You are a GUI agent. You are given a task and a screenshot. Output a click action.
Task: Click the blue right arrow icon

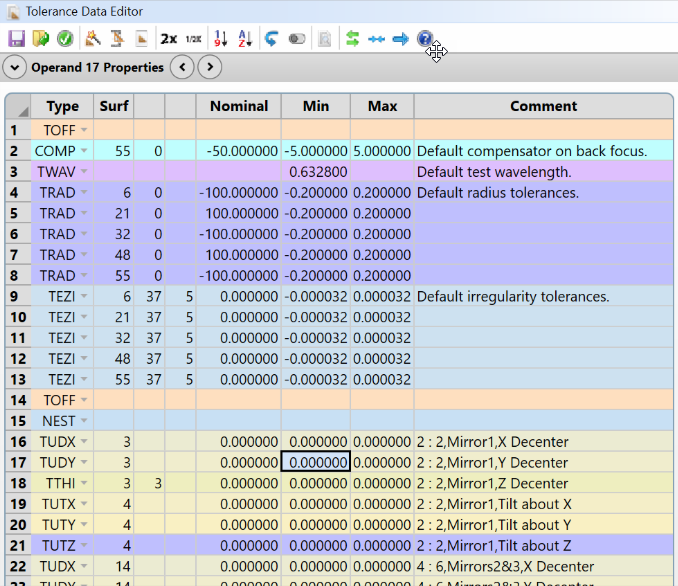coord(400,39)
